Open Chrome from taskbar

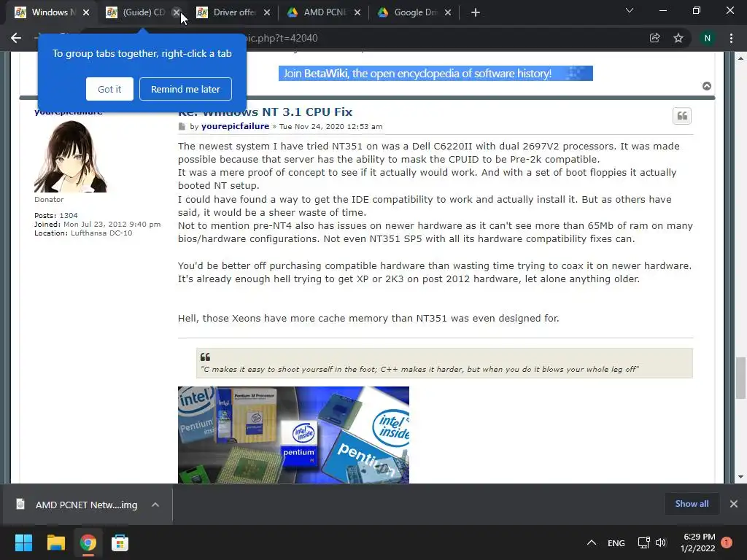(x=88, y=542)
